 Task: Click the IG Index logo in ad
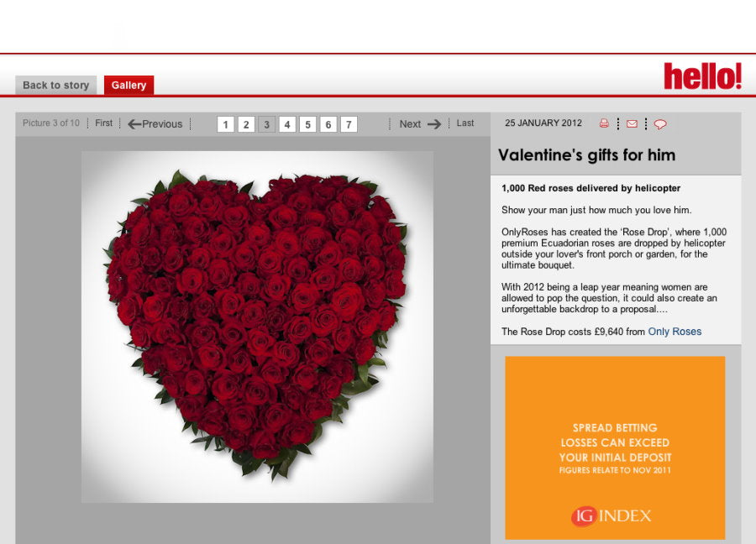pyautogui.click(x=612, y=516)
